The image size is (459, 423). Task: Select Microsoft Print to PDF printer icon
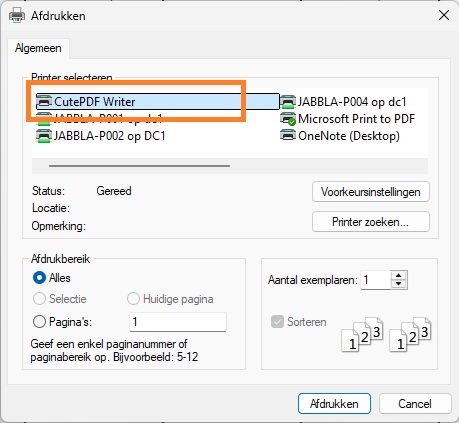coord(288,119)
